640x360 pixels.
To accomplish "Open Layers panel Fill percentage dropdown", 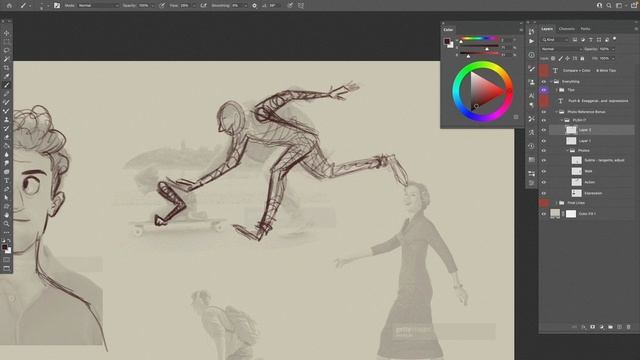I will (613, 58).
